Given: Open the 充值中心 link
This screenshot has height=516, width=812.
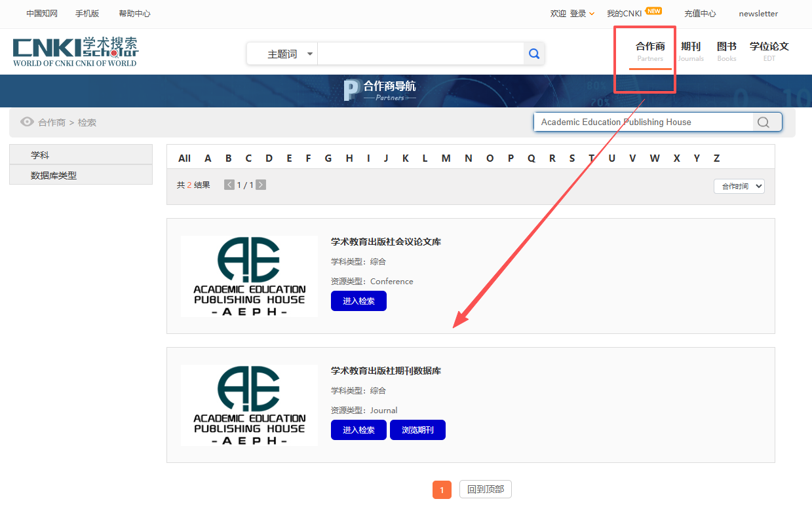Looking at the screenshot, I should 700,13.
